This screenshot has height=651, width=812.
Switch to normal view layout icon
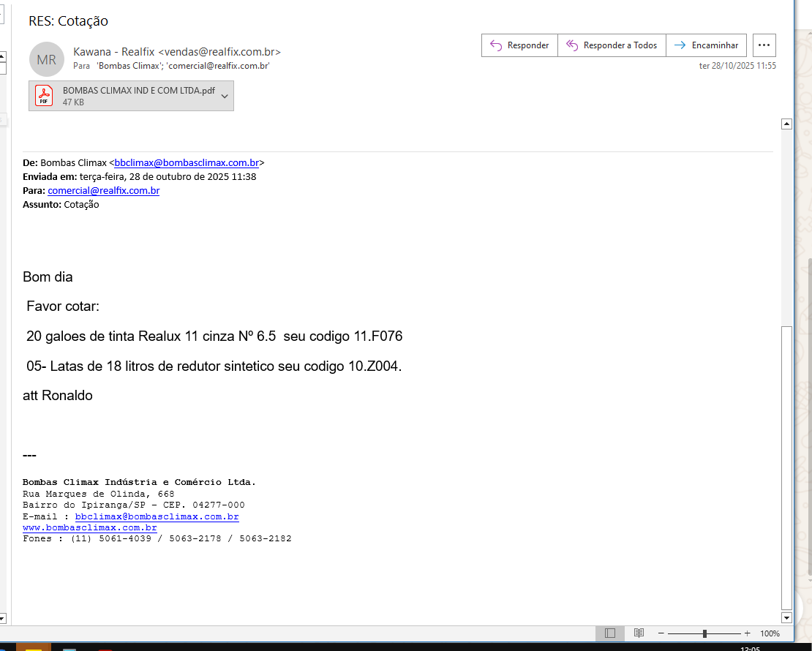610,633
